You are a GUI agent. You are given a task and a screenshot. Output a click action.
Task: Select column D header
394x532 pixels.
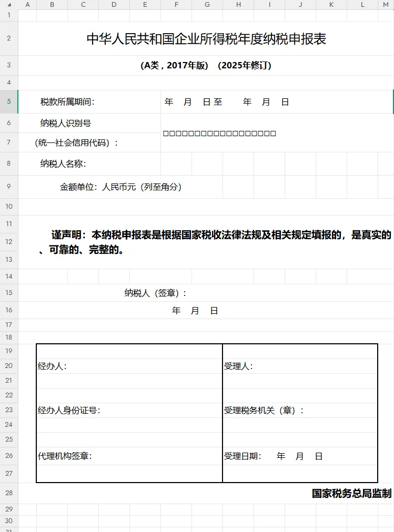click(114, 5)
